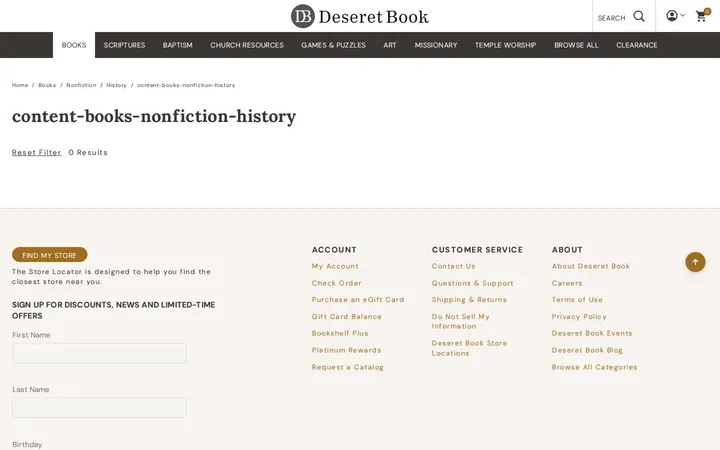Image resolution: width=720 pixels, height=450 pixels.
Task: Click the back-to-top arrow button
Action: point(695,262)
